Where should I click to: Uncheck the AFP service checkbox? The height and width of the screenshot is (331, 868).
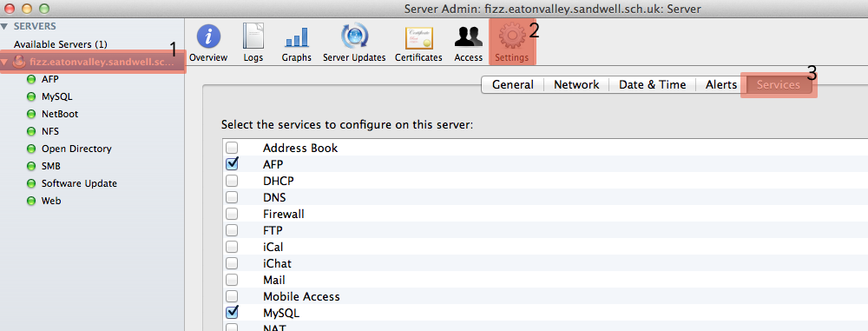point(232,164)
